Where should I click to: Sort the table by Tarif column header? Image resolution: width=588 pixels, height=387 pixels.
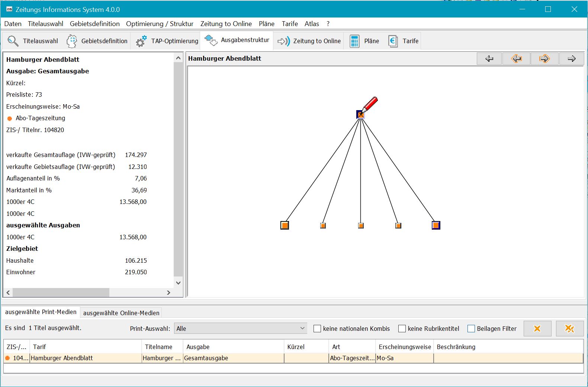click(86, 347)
